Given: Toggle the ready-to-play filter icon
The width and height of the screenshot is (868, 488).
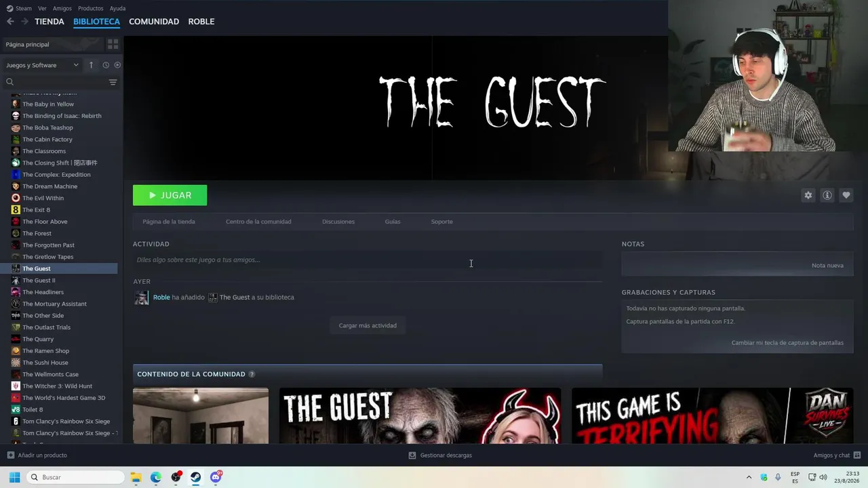Looking at the screenshot, I should click(x=117, y=65).
